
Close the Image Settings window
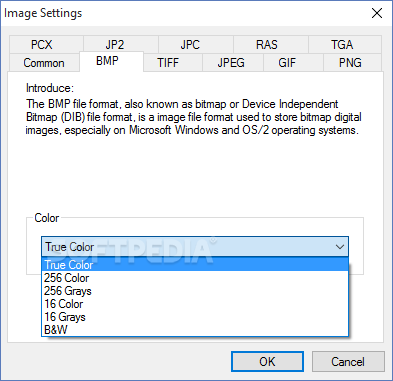click(377, 13)
